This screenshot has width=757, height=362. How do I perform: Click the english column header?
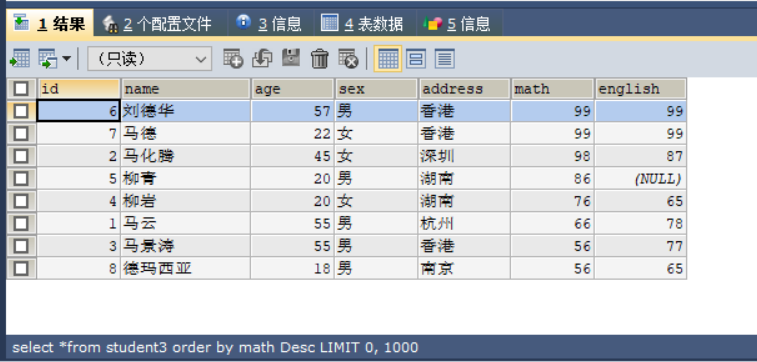pos(641,89)
